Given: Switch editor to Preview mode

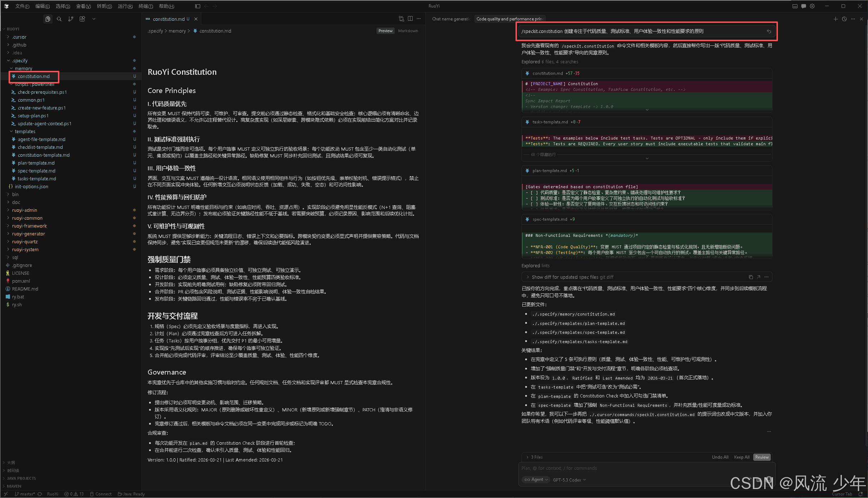Looking at the screenshot, I should (385, 31).
